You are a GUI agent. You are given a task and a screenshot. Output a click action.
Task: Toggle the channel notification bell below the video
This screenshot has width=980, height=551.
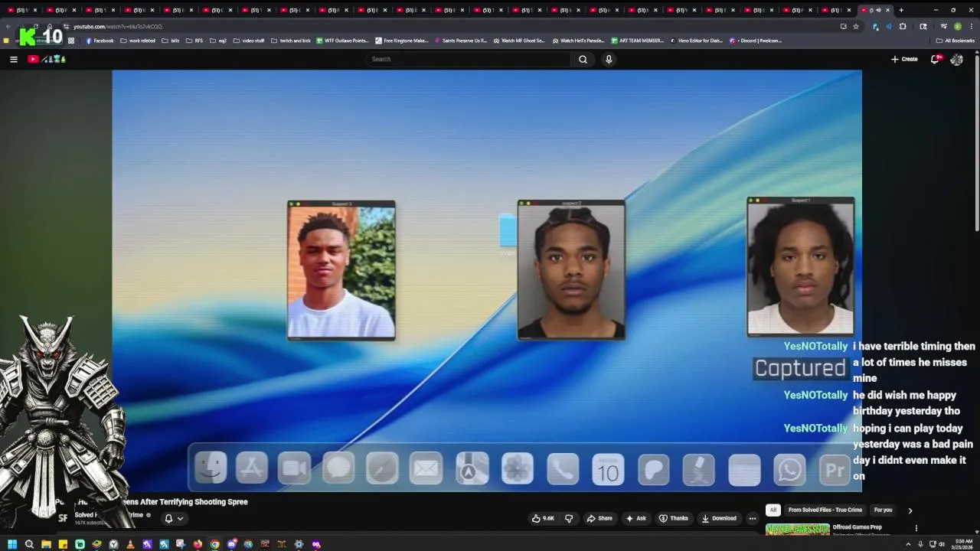pos(169,518)
